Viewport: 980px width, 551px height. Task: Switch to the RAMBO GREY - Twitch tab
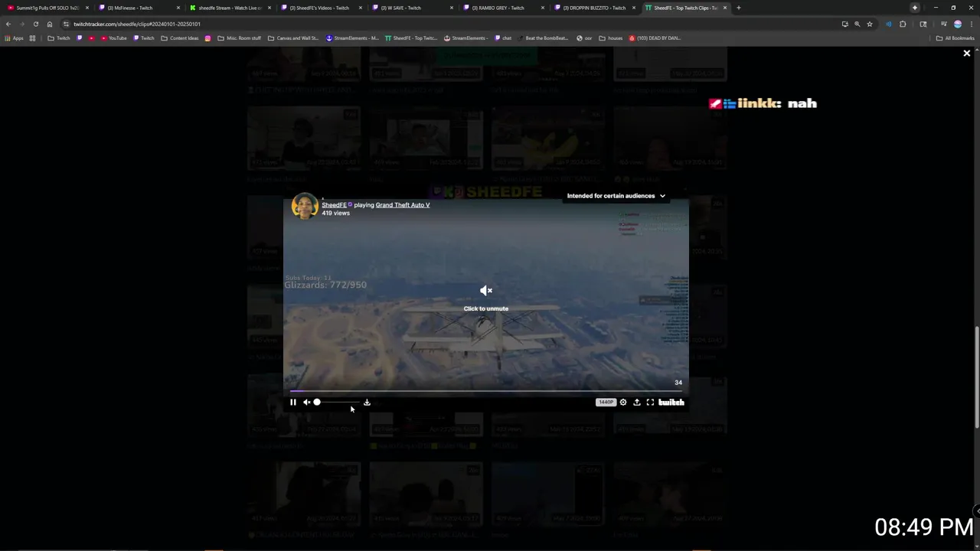coord(501,8)
